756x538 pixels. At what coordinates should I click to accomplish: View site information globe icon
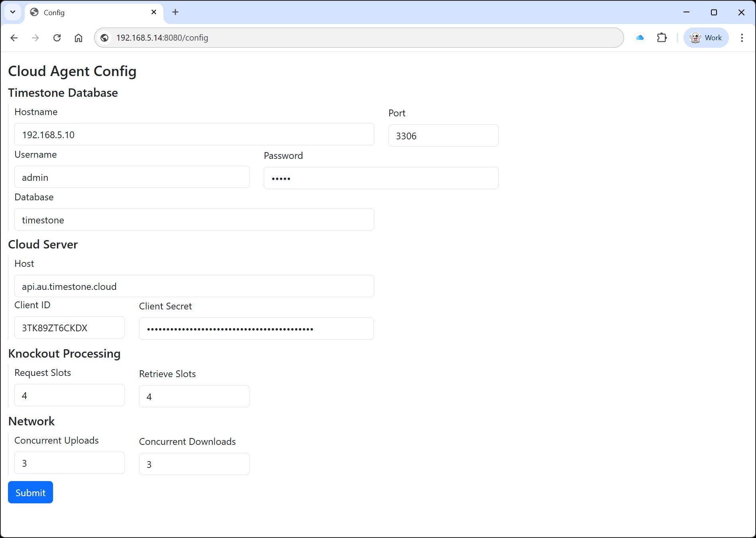104,38
